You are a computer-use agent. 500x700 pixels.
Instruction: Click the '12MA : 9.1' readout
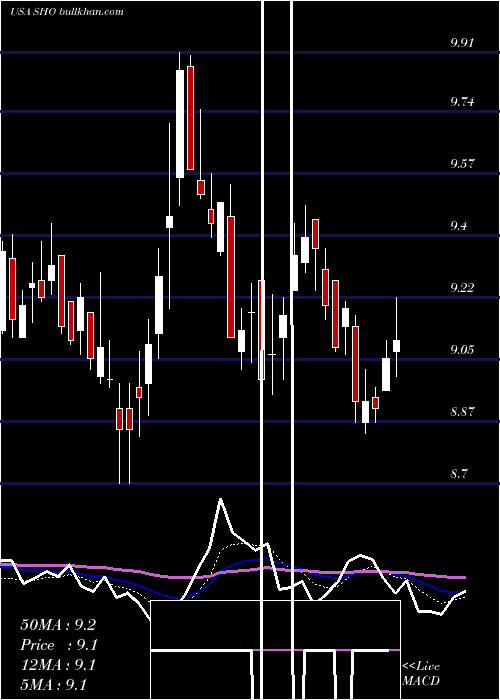pyautogui.click(x=58, y=665)
